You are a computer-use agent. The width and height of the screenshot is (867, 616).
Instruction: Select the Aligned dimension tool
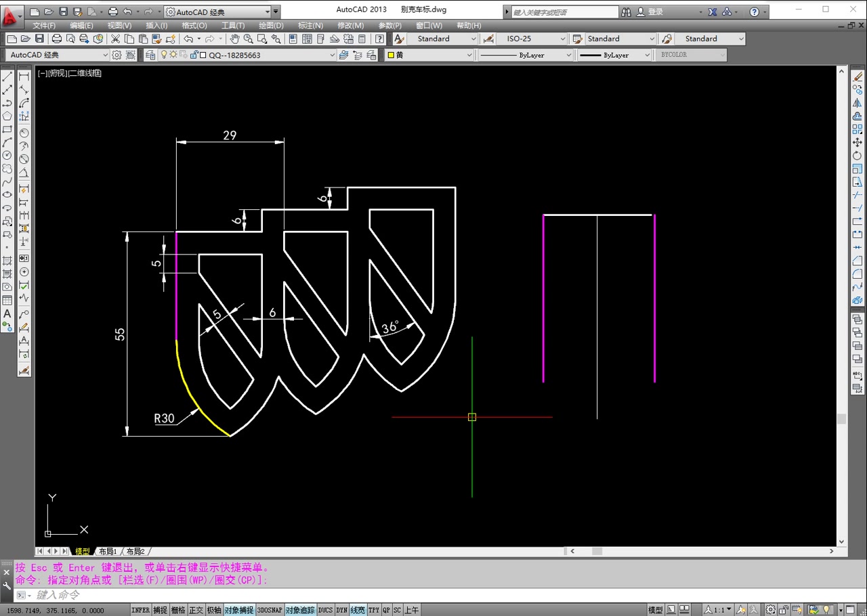[x=24, y=90]
